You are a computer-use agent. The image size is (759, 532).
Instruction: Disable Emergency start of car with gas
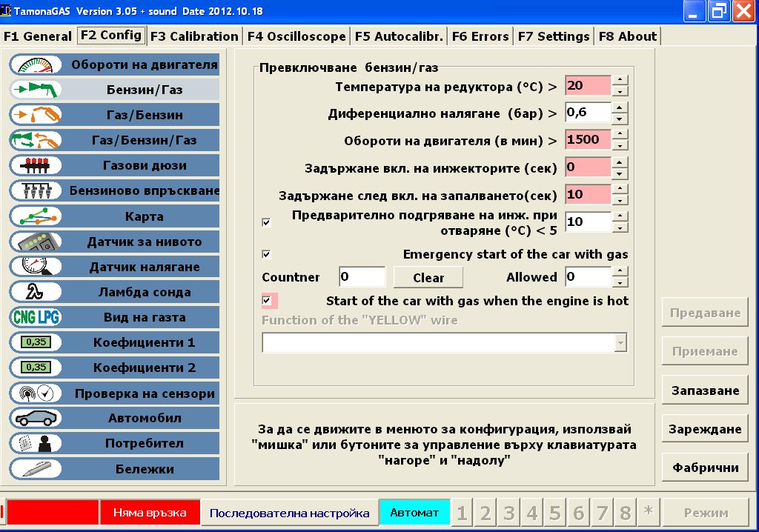[267, 254]
